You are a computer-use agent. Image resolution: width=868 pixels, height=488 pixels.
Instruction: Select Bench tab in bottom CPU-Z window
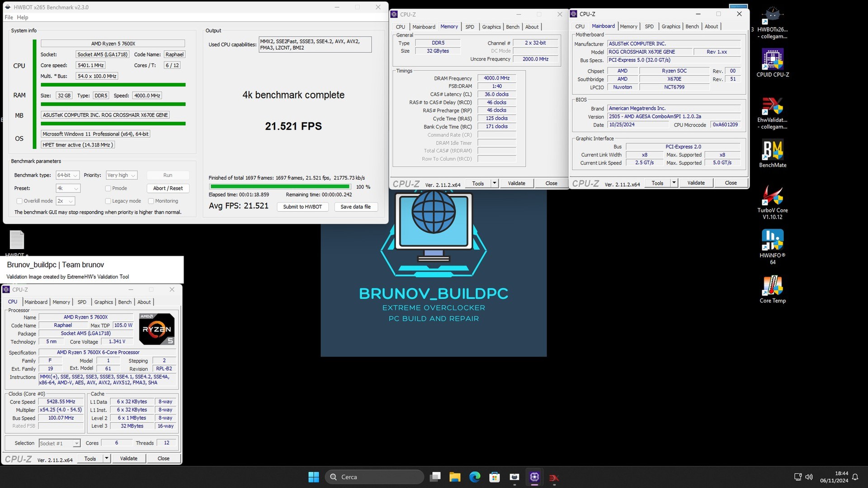[125, 302]
